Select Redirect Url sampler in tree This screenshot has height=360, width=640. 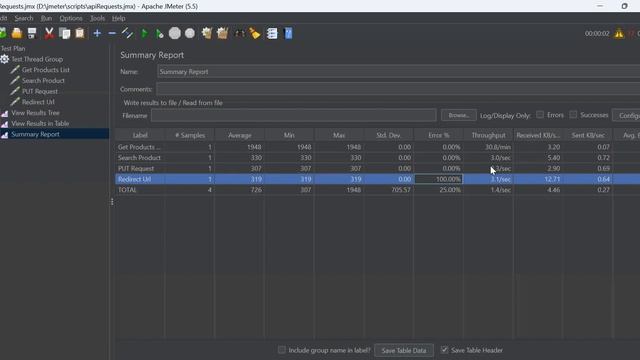[38, 102]
